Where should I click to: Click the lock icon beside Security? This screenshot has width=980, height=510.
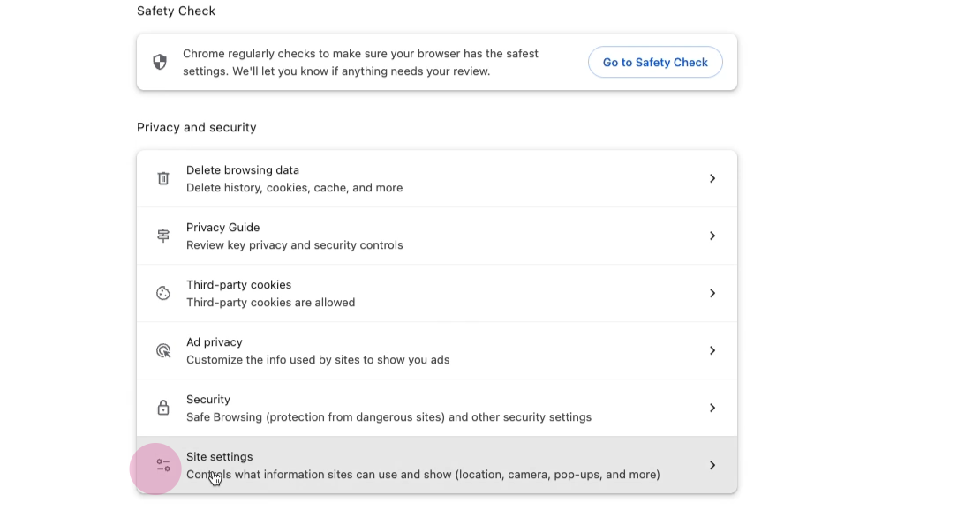click(163, 408)
